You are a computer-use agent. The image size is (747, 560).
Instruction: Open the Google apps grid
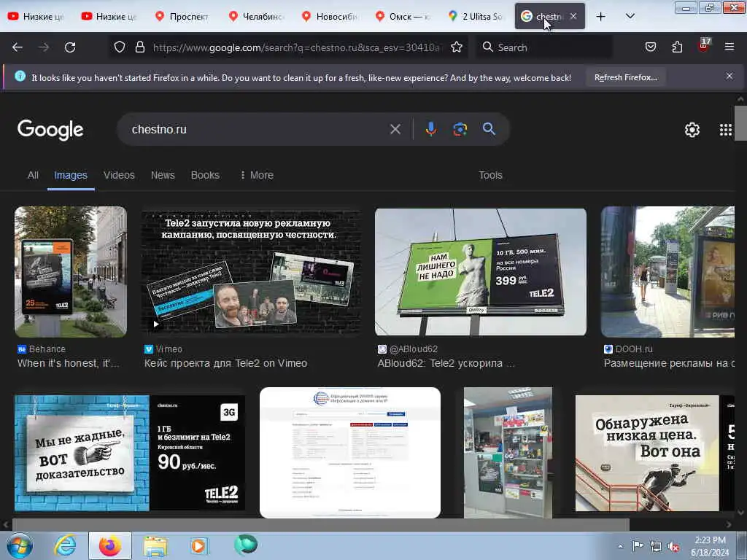coord(725,130)
